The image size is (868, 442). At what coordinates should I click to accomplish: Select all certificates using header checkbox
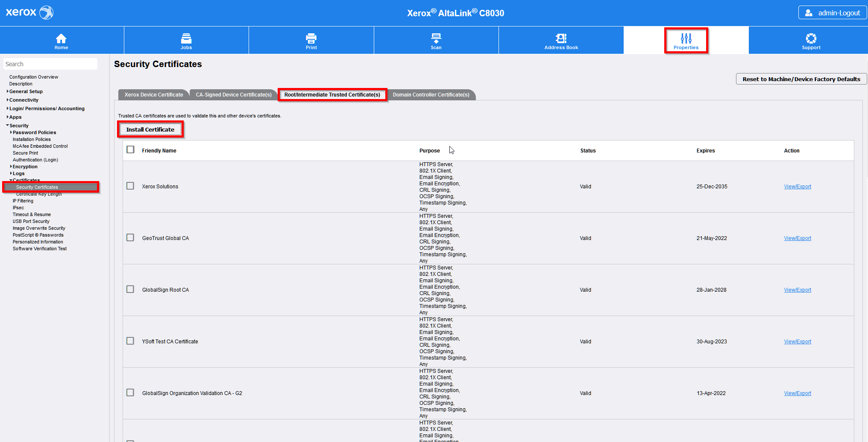[131, 150]
